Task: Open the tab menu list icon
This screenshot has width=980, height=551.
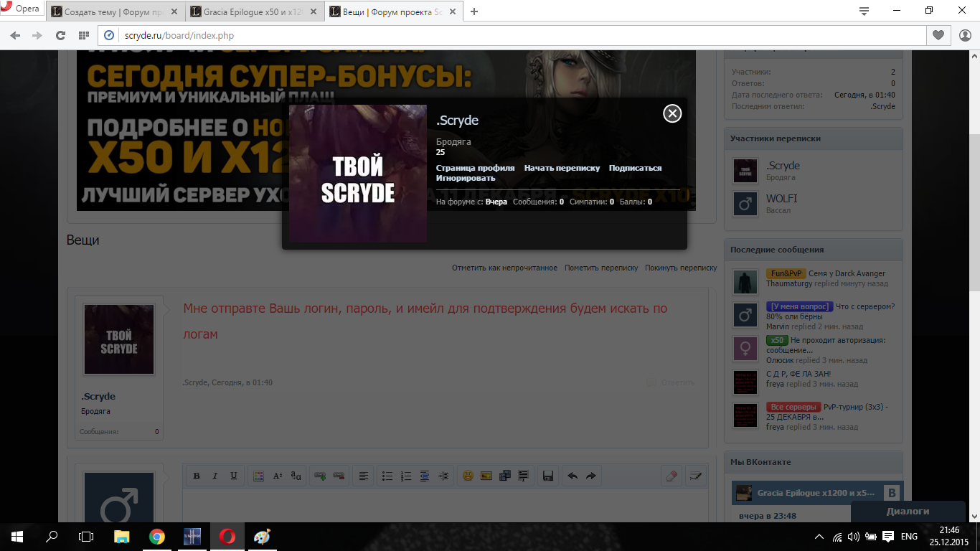Action: [864, 11]
